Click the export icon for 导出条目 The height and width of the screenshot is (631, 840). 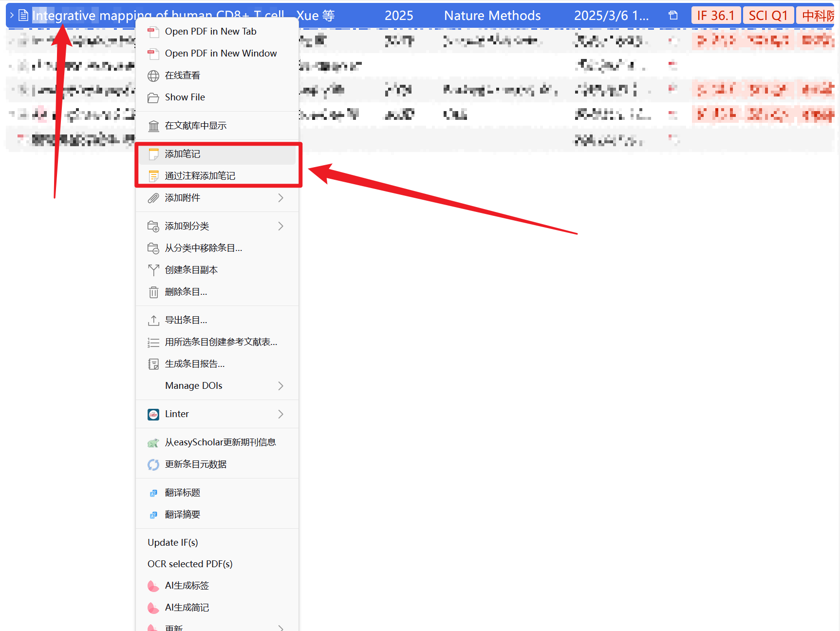pos(153,320)
